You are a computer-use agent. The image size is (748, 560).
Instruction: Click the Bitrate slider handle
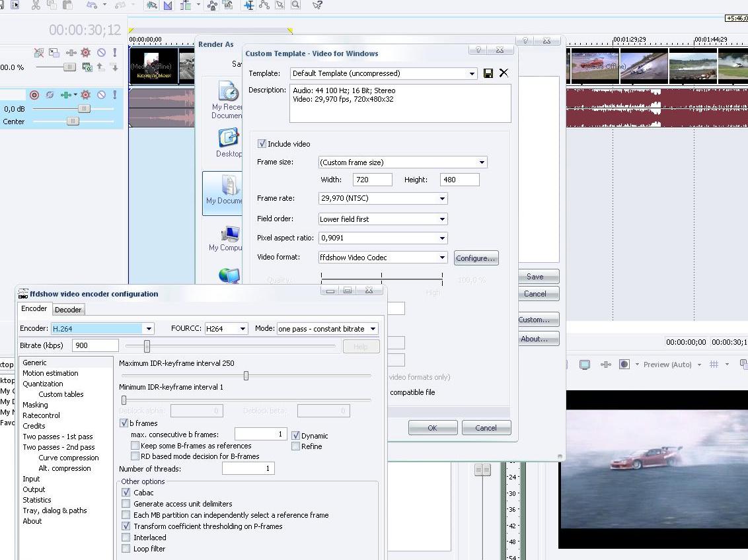click(147, 345)
